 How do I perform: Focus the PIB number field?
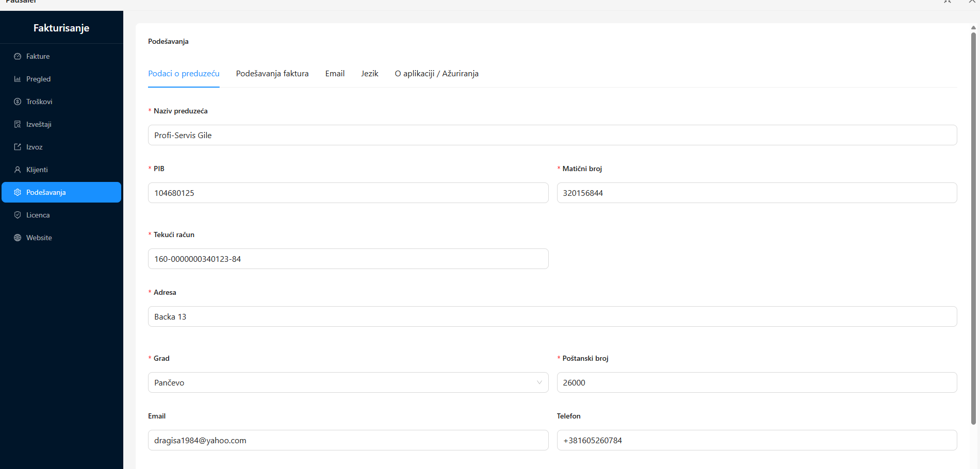pyautogui.click(x=348, y=193)
